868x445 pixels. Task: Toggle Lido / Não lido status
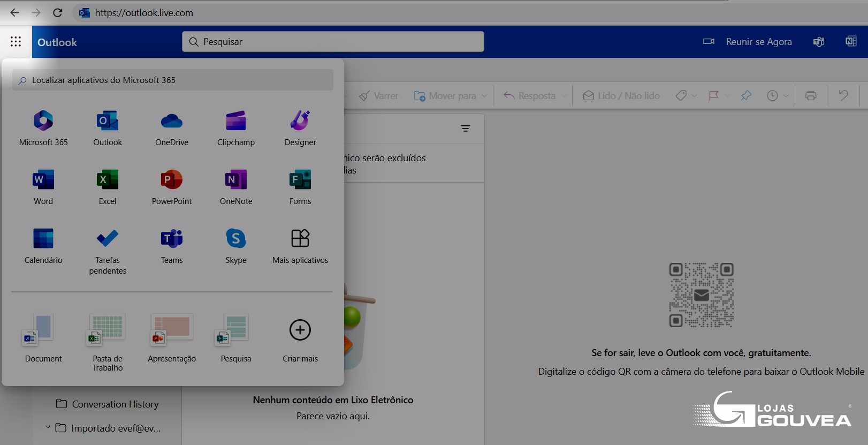pyautogui.click(x=621, y=96)
